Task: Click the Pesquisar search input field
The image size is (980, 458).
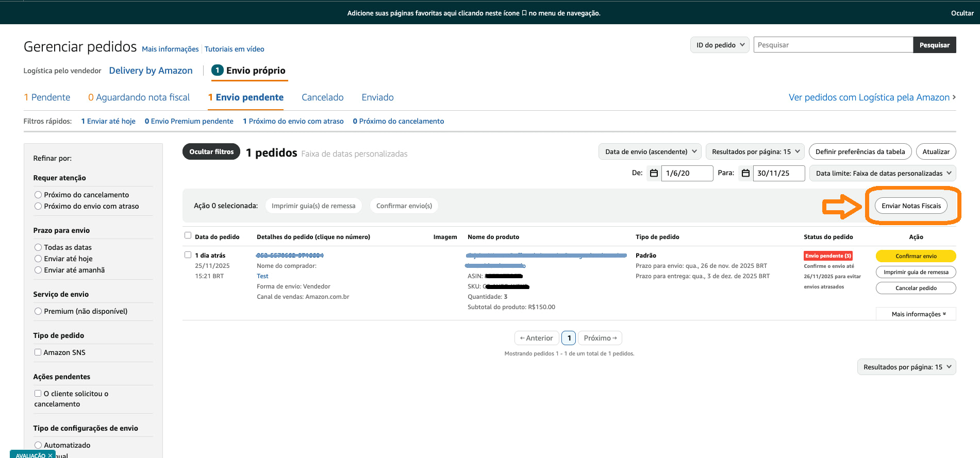Action: click(833, 45)
